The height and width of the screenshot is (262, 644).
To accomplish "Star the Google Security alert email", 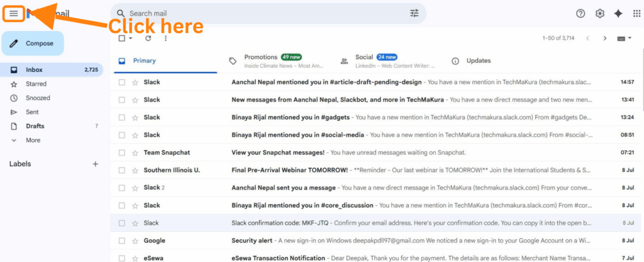I will [x=135, y=241].
